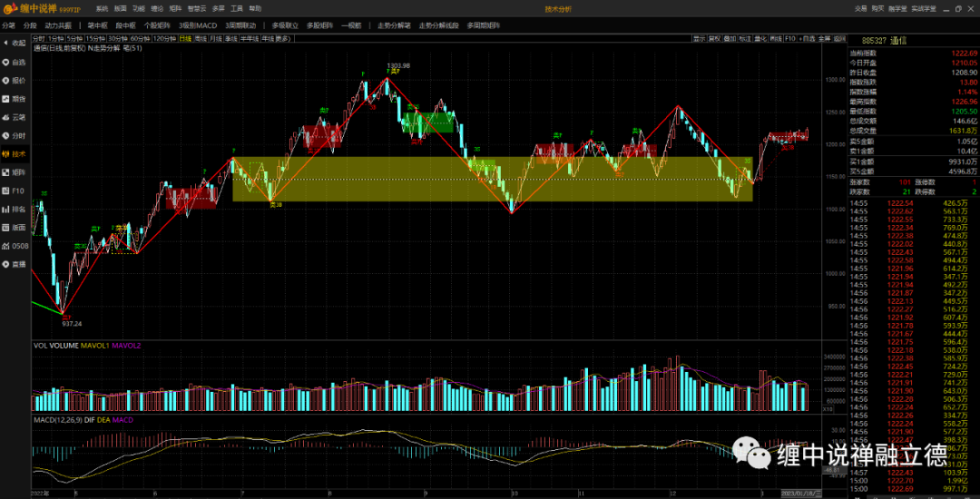Click the 937.24 low price label
The image size is (980, 499).
pyautogui.click(x=72, y=324)
